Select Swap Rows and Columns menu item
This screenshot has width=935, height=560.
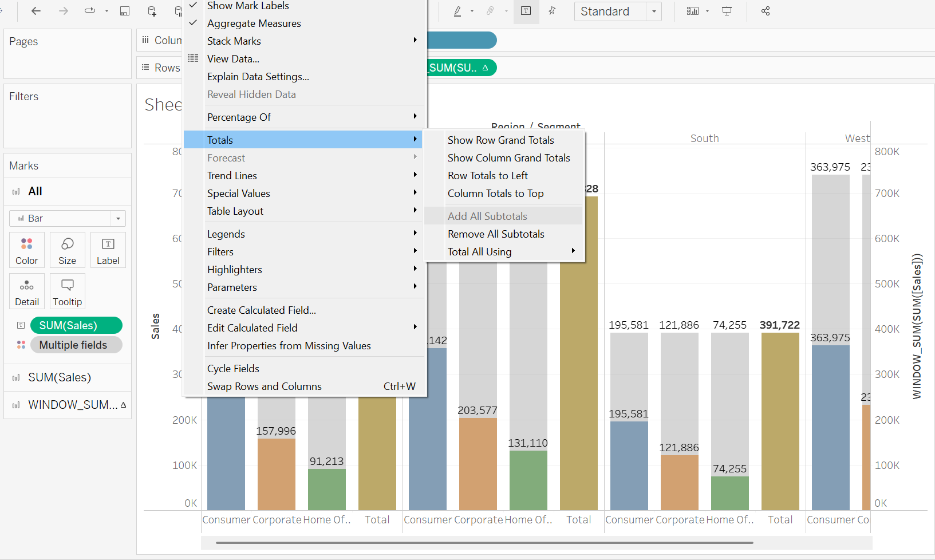pos(264,386)
